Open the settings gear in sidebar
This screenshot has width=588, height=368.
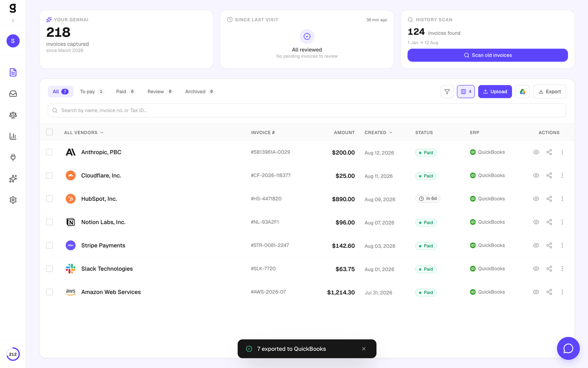point(13,200)
